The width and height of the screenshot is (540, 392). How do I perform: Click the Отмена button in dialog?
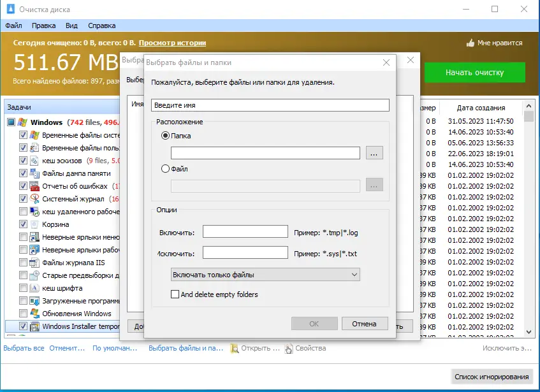(x=365, y=324)
